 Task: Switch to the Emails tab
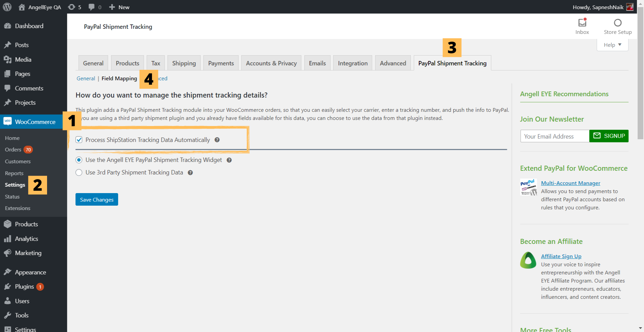point(317,63)
